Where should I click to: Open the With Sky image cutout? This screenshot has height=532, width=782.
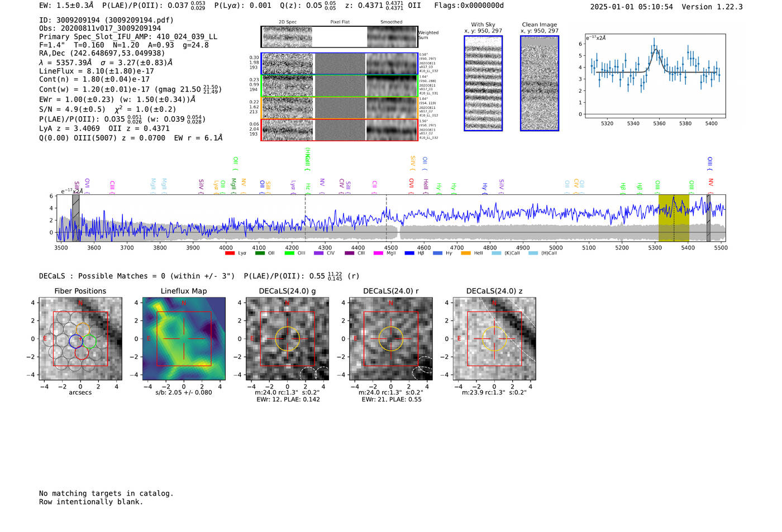pyautogui.click(x=483, y=83)
